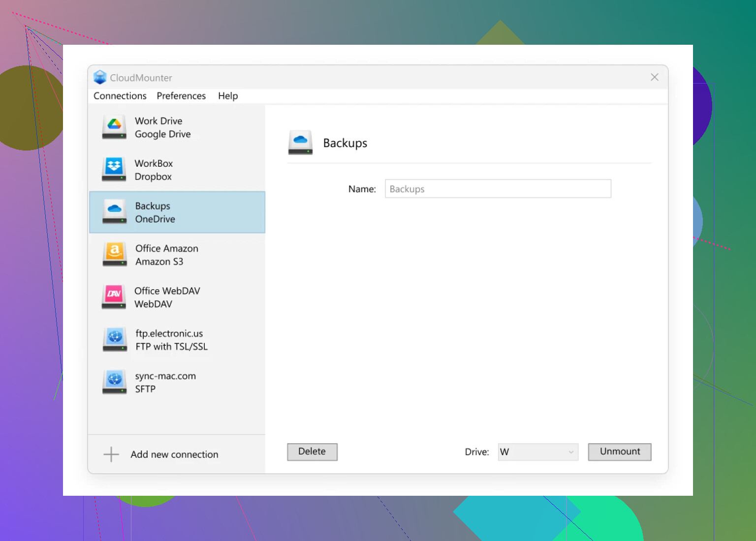Click the WebDAV disk icon
The width and height of the screenshot is (756, 541).
pos(114,297)
